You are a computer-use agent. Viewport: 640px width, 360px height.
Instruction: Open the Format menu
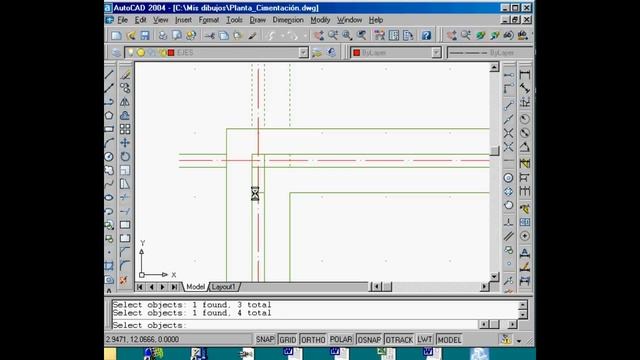coord(209,20)
